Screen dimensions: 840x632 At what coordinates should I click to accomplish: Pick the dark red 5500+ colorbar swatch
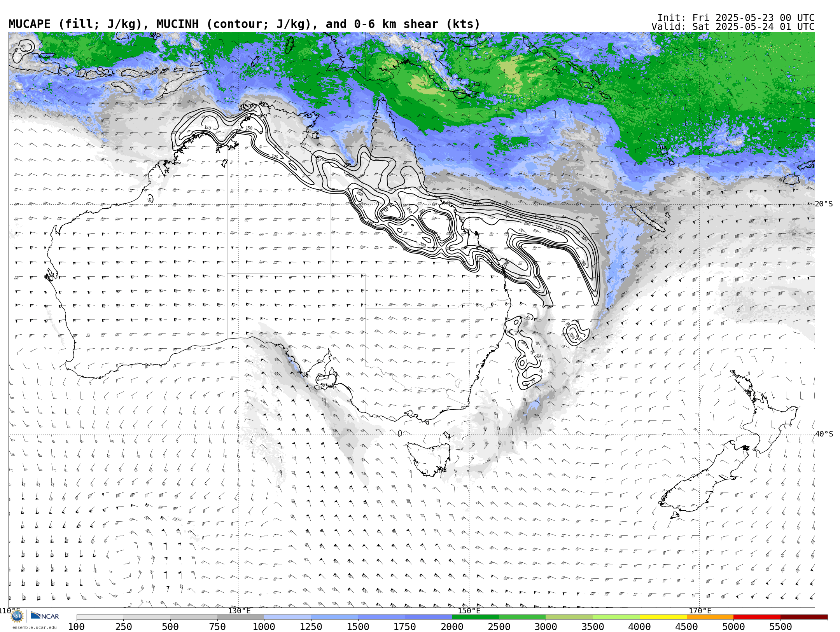(x=804, y=617)
